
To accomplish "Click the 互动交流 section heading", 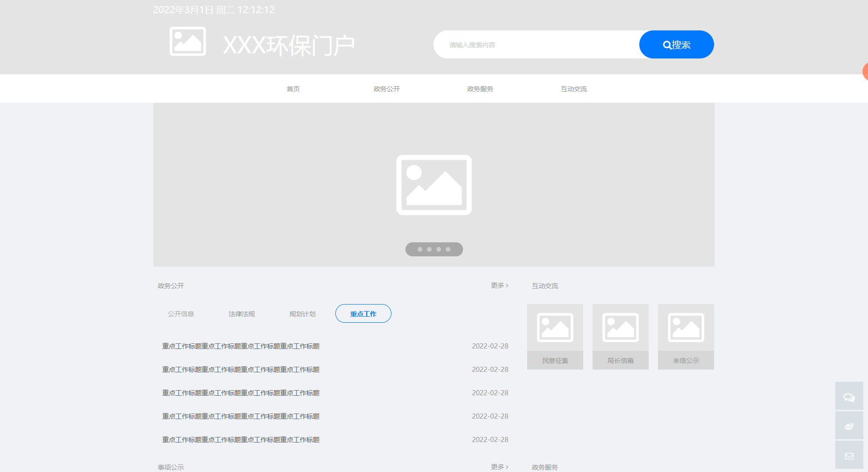I will click(545, 286).
